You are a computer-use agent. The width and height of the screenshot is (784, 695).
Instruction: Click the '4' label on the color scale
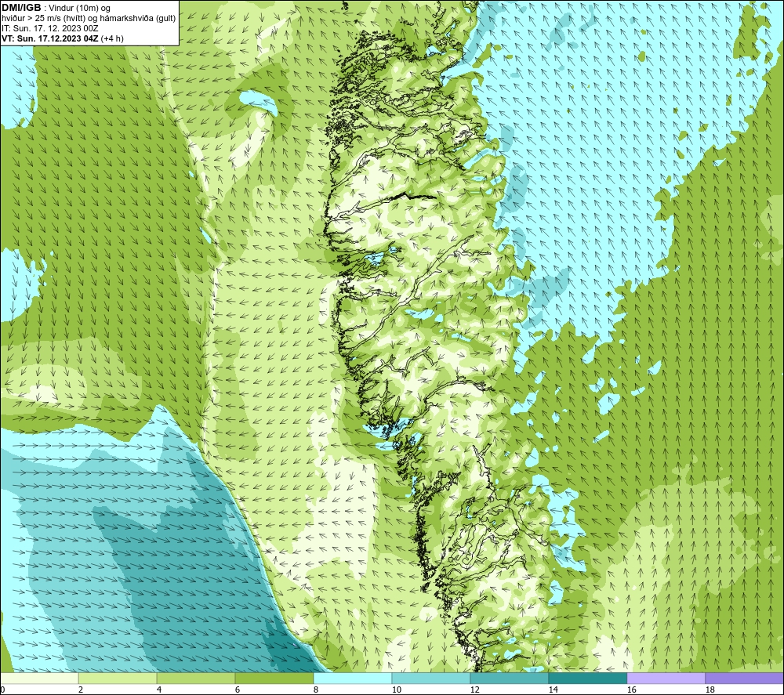pos(159,690)
